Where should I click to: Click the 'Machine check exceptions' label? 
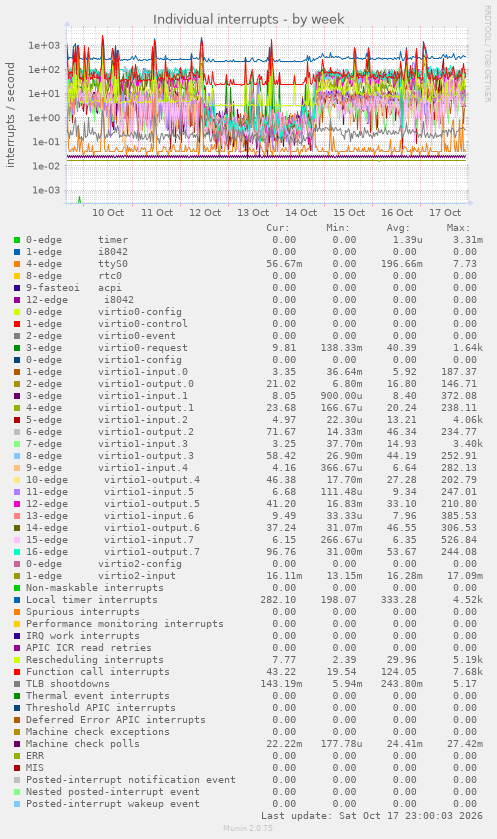[98, 732]
